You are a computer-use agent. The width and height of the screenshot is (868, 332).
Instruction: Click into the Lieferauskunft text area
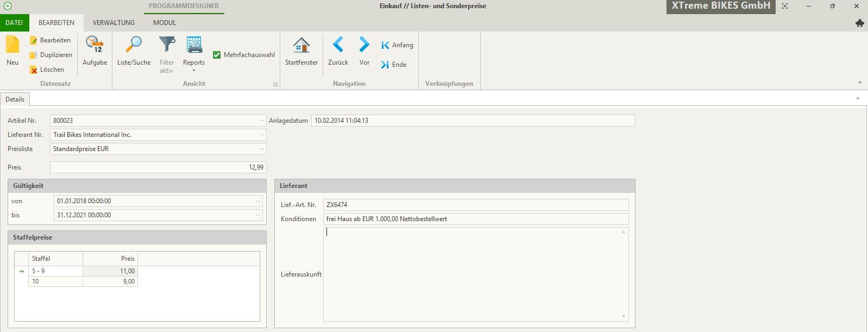tap(473, 274)
